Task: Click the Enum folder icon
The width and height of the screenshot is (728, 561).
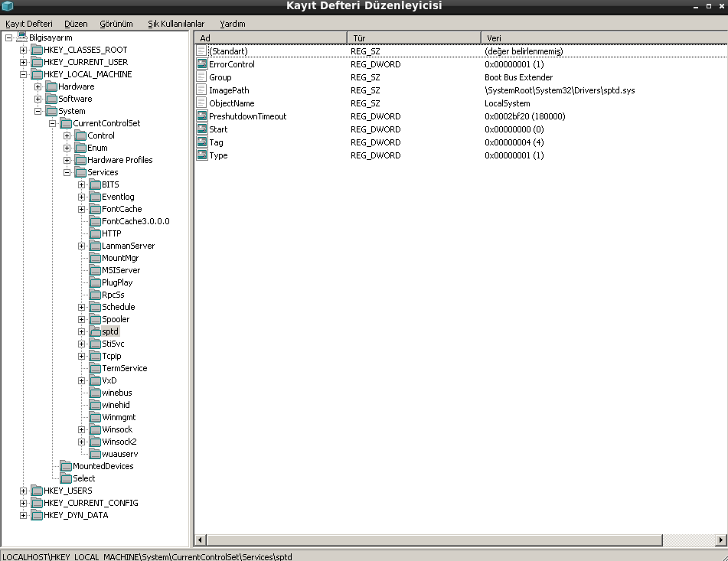Action: 80,148
